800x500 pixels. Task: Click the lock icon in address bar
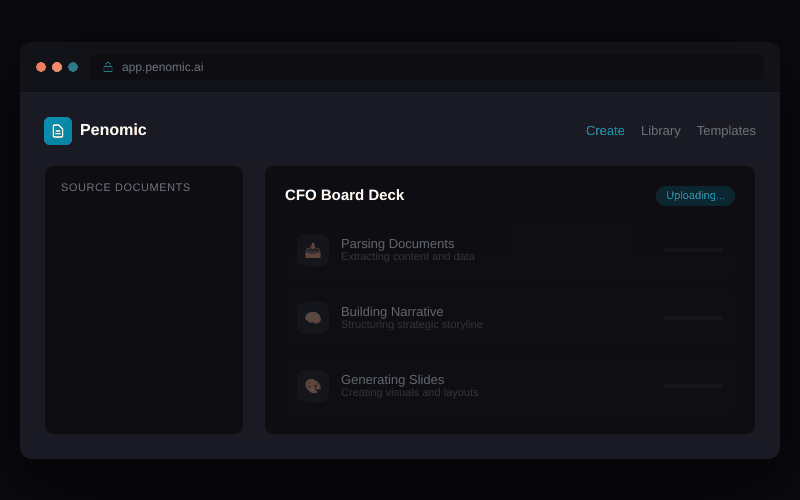coord(108,67)
